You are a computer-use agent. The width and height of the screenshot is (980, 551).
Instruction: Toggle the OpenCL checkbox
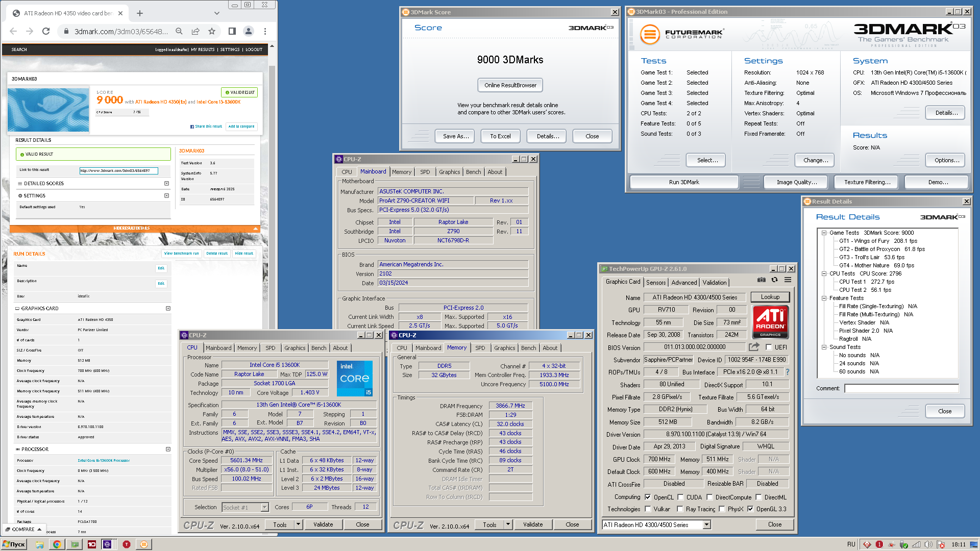tap(648, 497)
